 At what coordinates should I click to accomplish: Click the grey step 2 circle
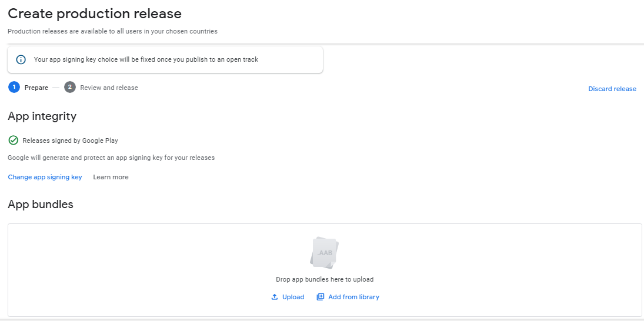coord(70,88)
